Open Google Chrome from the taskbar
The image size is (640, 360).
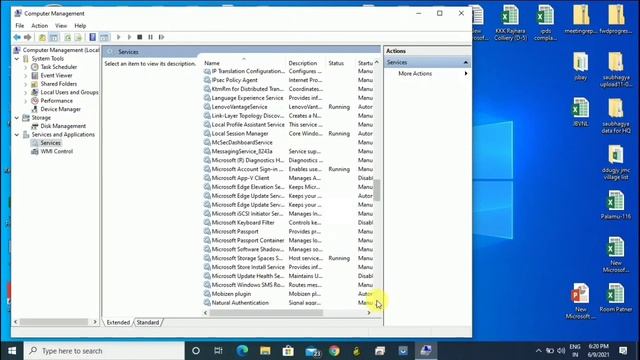(x=334, y=351)
